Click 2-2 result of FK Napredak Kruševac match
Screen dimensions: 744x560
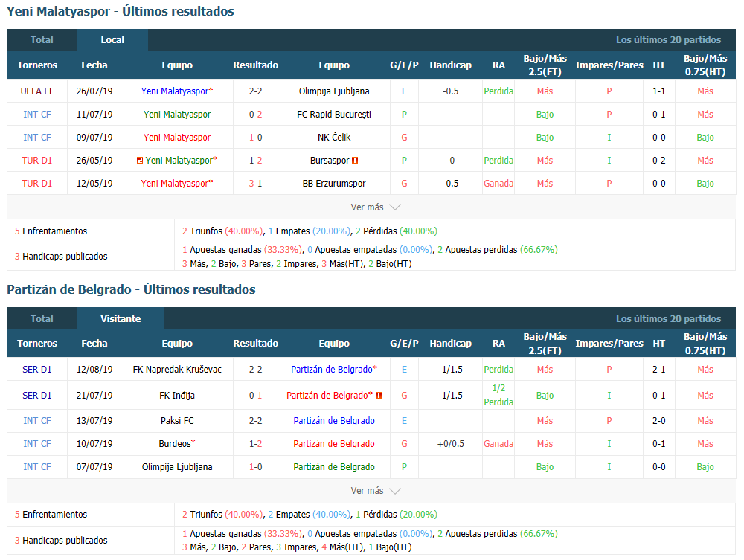(256, 370)
